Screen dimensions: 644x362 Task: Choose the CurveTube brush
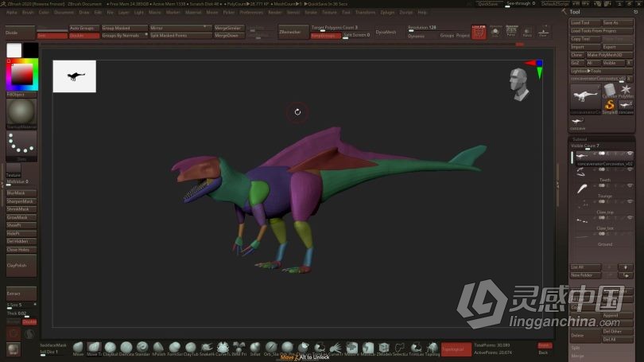click(x=223, y=348)
